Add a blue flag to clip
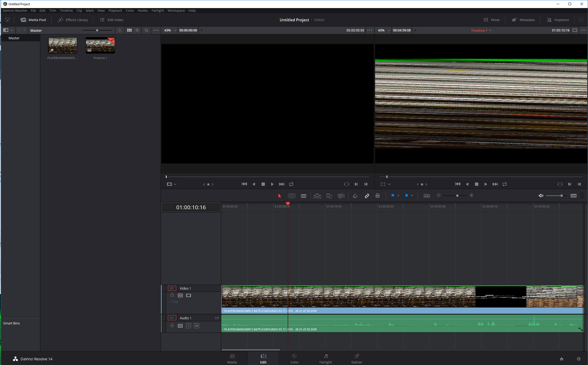The width and height of the screenshot is (588, 365). point(393,195)
